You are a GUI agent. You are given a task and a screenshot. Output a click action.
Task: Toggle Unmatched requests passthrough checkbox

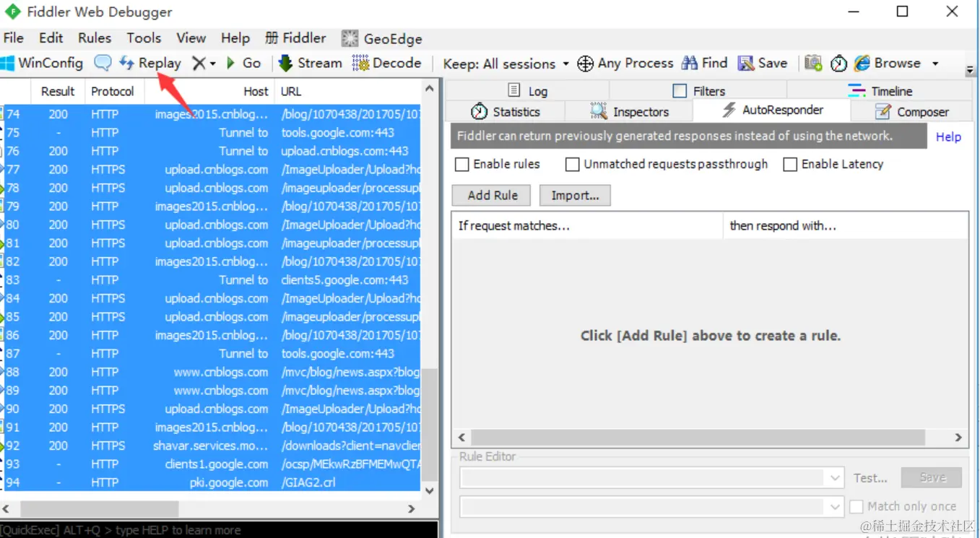[572, 165]
